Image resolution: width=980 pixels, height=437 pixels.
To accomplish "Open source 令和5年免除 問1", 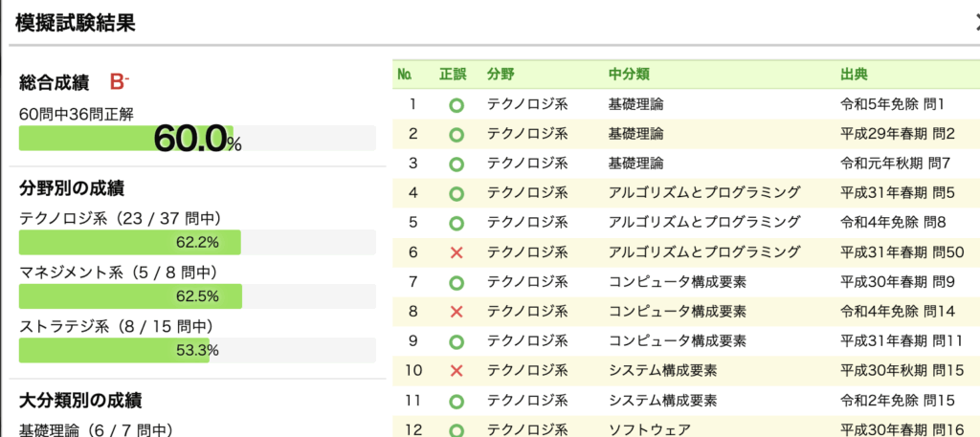I will coord(892,103).
